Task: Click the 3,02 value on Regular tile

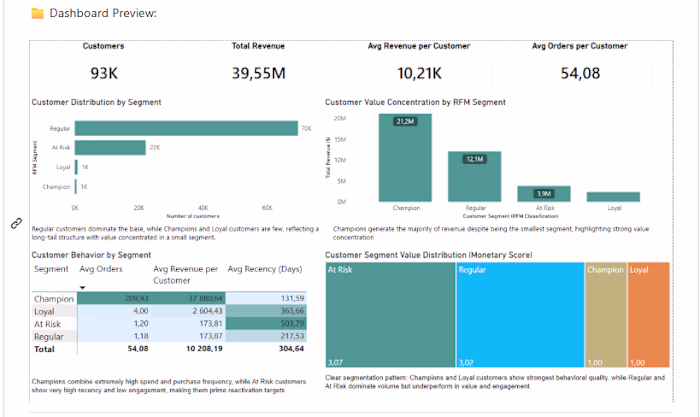Action: (x=466, y=363)
